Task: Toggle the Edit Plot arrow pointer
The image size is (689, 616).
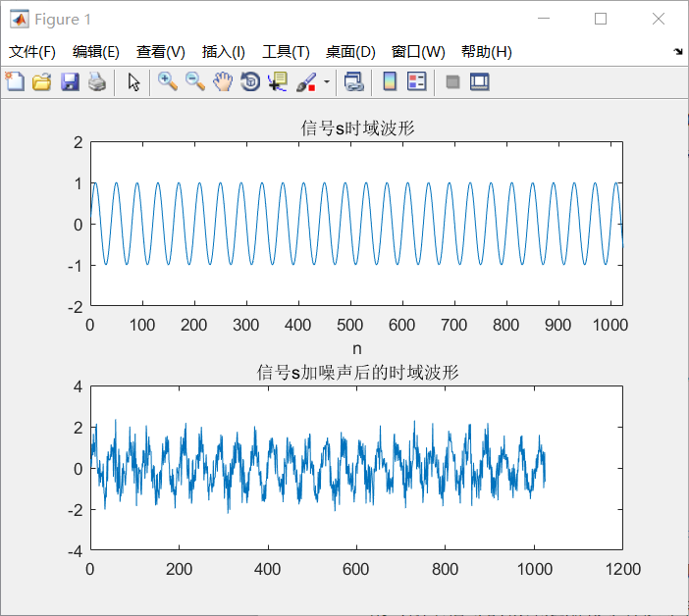Action: 134,82
